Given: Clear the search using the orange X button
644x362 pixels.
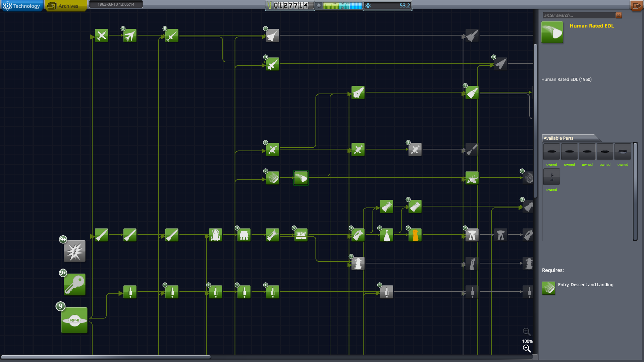Looking at the screenshot, I should (x=619, y=15).
